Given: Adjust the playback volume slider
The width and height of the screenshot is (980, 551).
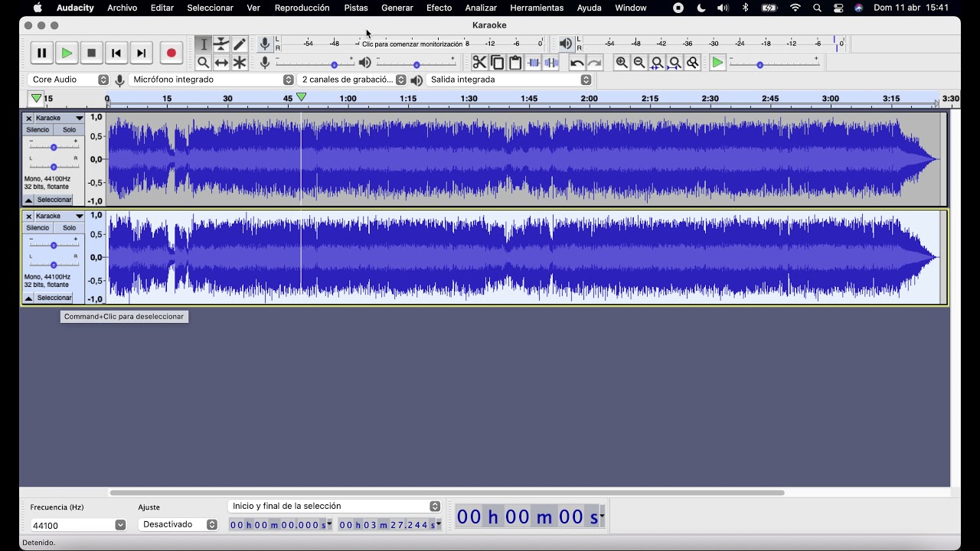Looking at the screenshot, I should 416,63.
